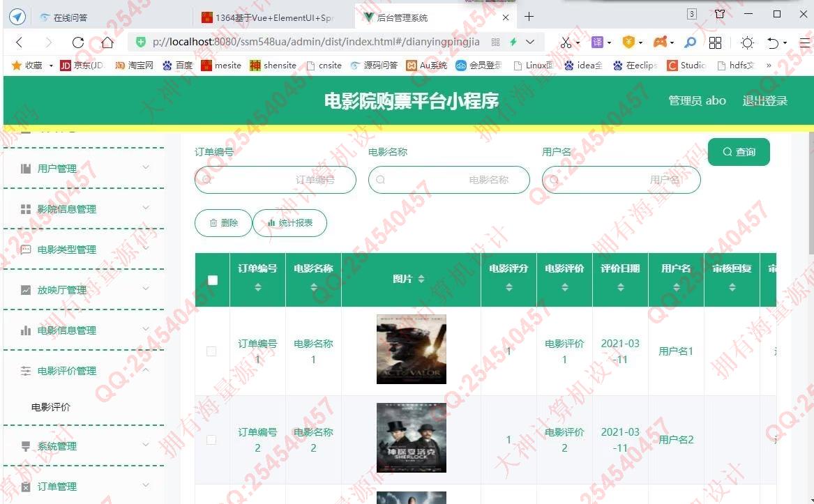Click the browser forward arrow
Viewport: 814px width, 504px height.
(48, 42)
